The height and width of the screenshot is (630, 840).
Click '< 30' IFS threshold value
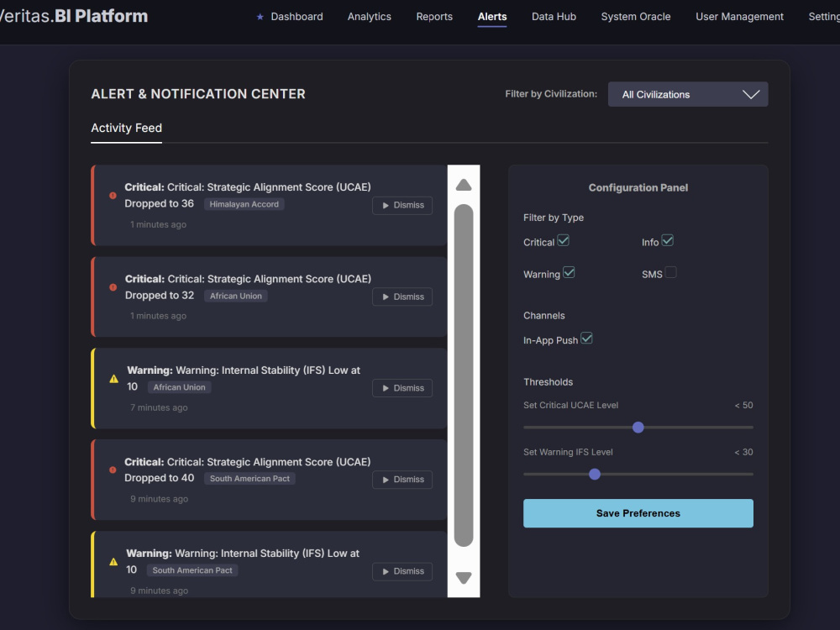coord(743,452)
